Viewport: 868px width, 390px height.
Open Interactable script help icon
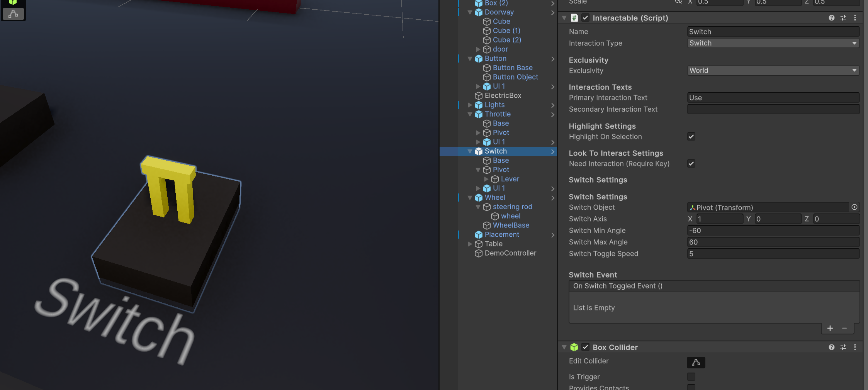[831, 18]
